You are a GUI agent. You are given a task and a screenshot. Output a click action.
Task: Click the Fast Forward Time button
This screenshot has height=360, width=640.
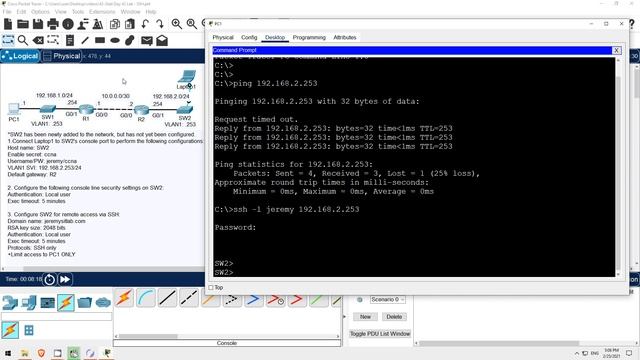click(65, 280)
